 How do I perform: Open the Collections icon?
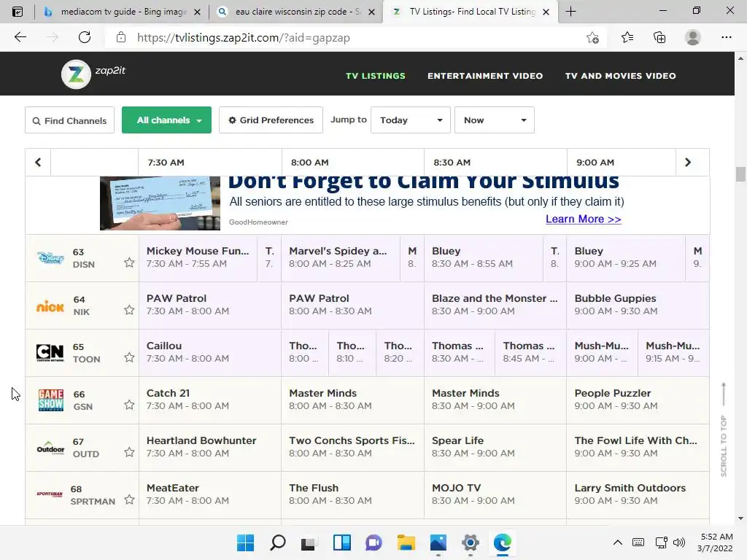pos(659,37)
